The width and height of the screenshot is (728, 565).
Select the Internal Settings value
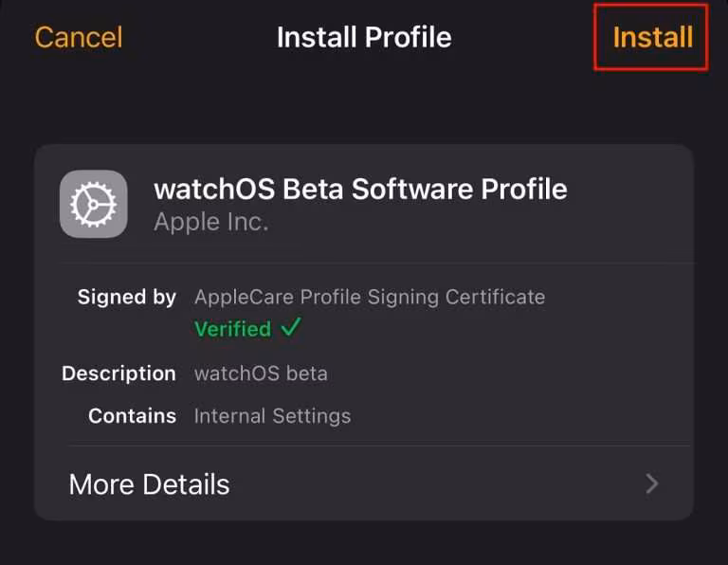pos(272,416)
